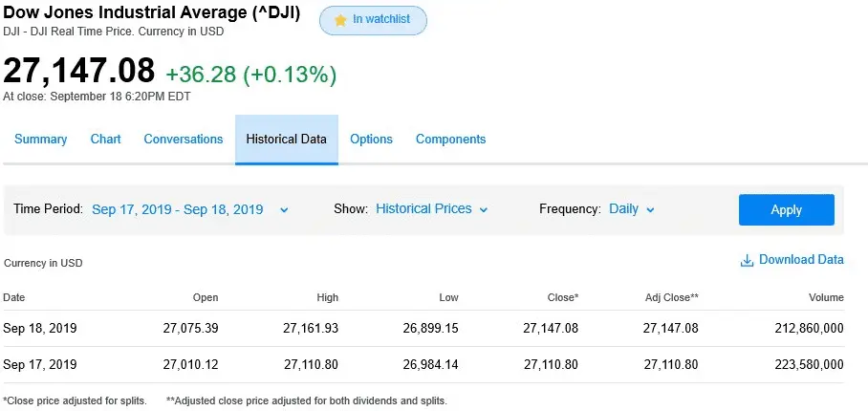View the Components tab

450,140
